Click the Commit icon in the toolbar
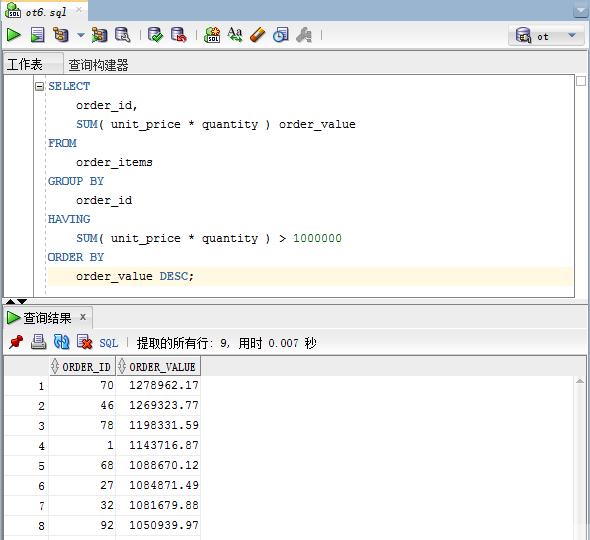The width and height of the screenshot is (590, 540). (x=155, y=35)
